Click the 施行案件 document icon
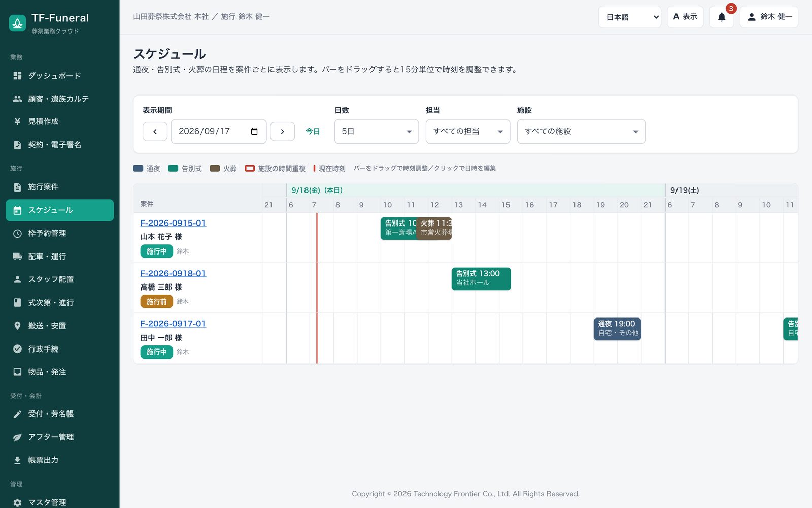This screenshot has width=812, height=508. coord(17,187)
